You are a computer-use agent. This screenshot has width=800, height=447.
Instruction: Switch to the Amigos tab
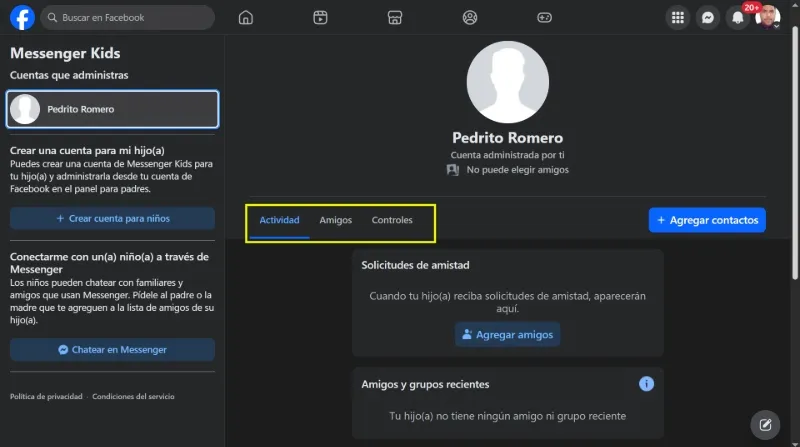pyautogui.click(x=335, y=220)
